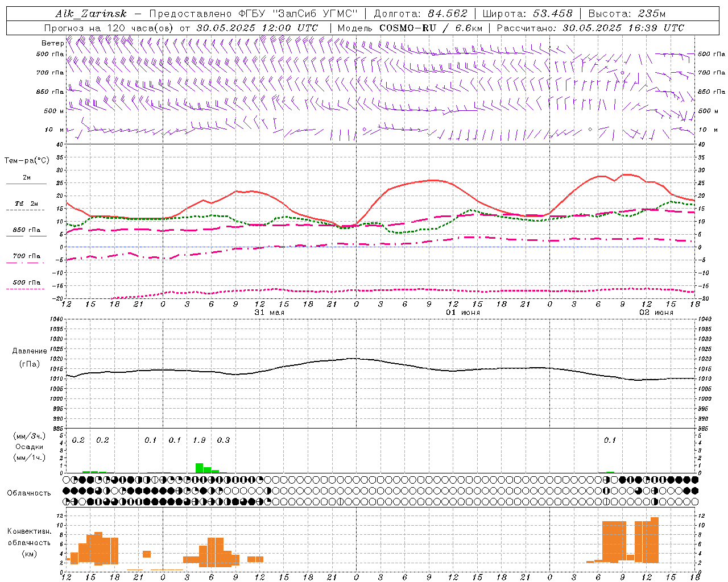Click the '1.9' precipitation amount value

199,440
